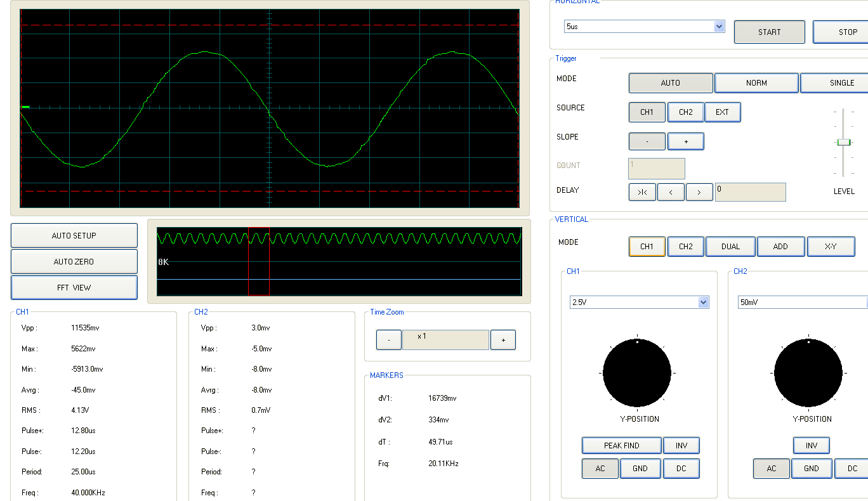Image resolution: width=868 pixels, height=501 pixels.
Task: Set trigger mode to AUTO
Action: point(671,83)
